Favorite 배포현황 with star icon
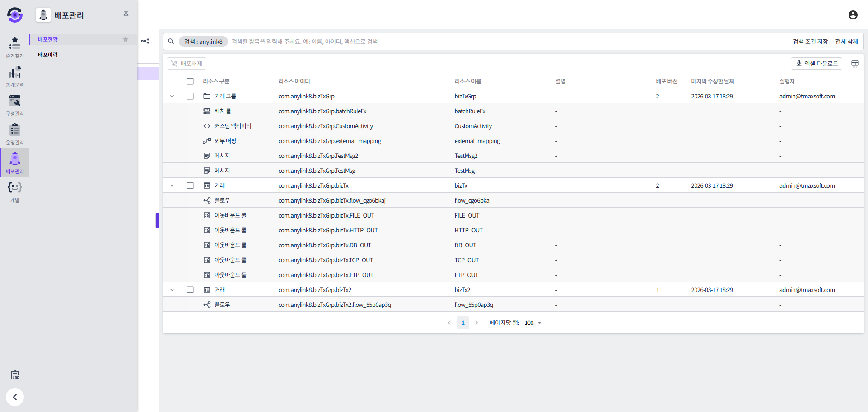Viewport: 868px width, 412px height. click(126, 39)
